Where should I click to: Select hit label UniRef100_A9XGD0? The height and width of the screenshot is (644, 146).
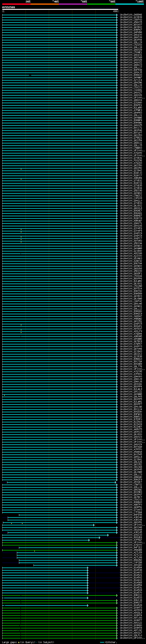131,565
